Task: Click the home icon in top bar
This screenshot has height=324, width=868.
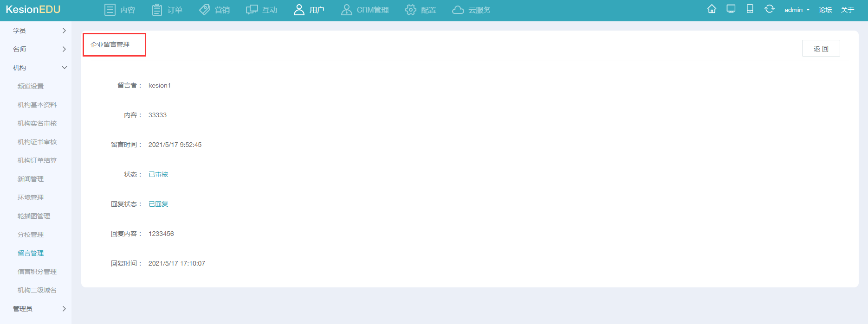Action: pyautogui.click(x=712, y=9)
